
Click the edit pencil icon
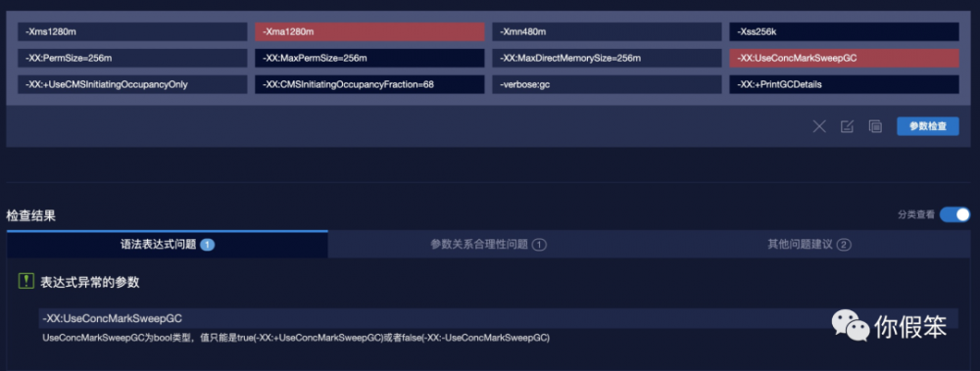pos(847,127)
